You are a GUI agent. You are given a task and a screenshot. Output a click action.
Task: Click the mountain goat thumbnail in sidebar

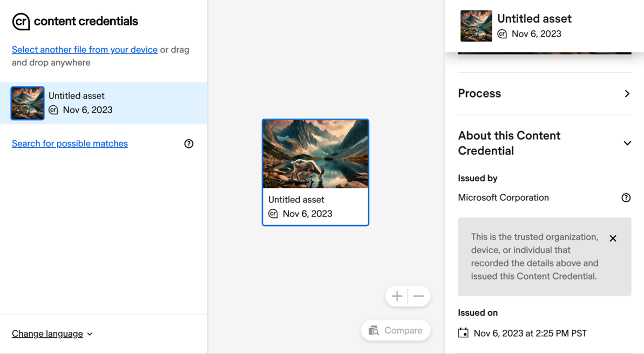tap(28, 103)
